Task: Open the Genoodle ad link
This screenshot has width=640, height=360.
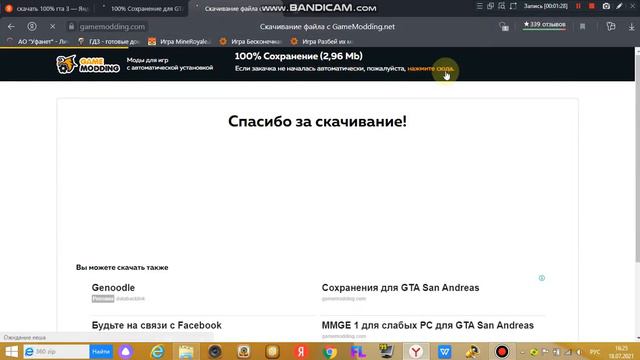Action: point(113,288)
